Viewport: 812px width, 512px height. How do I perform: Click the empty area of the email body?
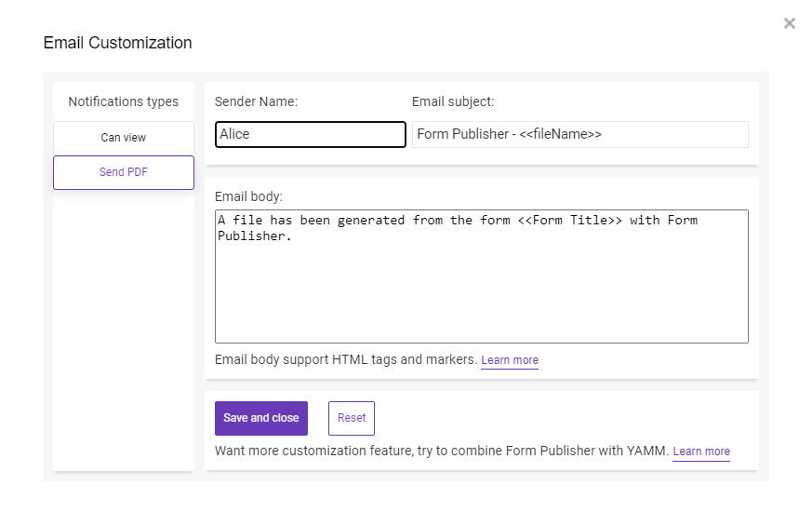[482, 293]
